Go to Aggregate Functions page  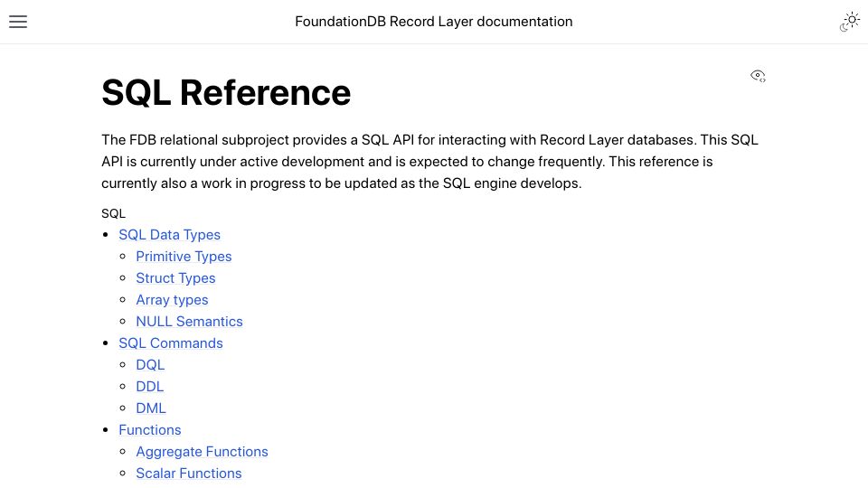click(202, 452)
